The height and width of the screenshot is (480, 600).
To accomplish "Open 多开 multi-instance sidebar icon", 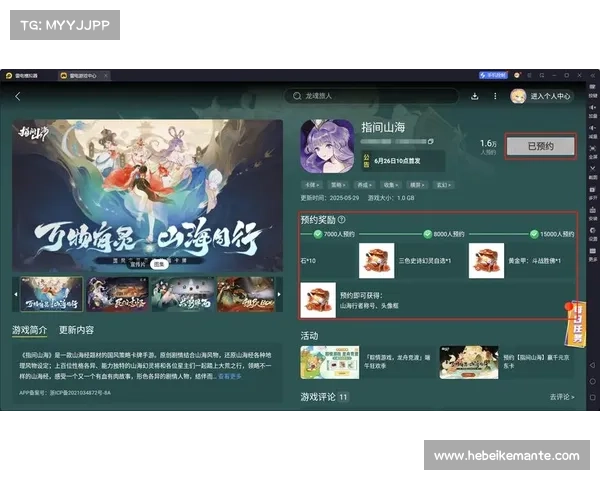I will (x=592, y=193).
